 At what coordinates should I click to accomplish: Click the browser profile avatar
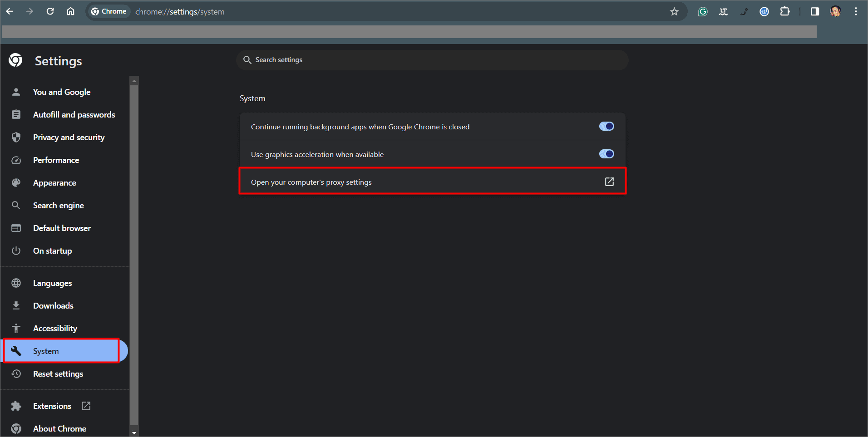coord(836,11)
